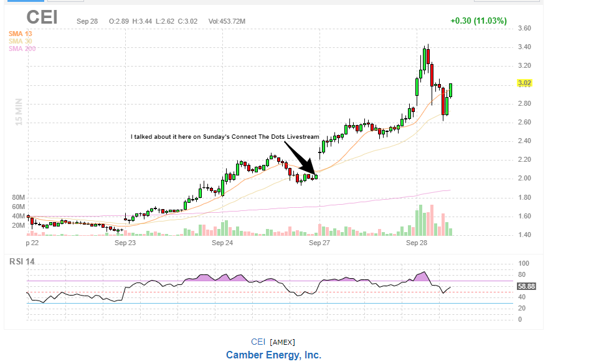The image size is (596, 364).
Task: Click the green +0.30 (11.03%) change
Action: click(x=479, y=21)
